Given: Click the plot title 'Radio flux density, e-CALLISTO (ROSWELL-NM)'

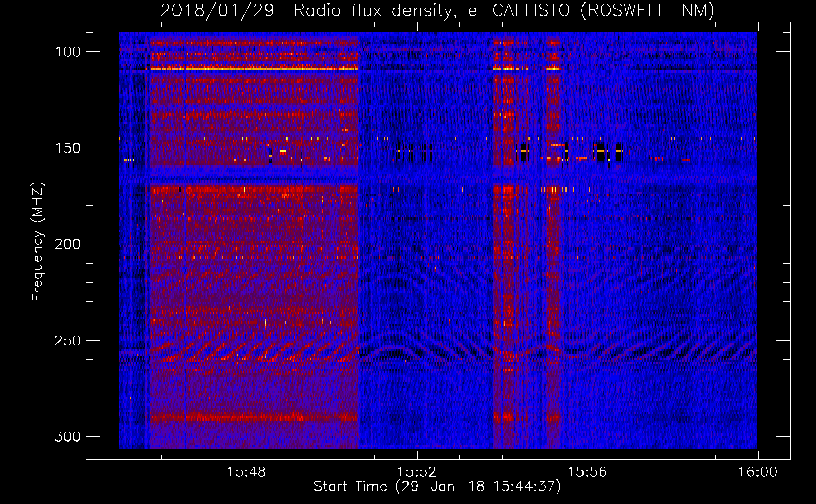Looking at the screenshot, I should 504,10.
